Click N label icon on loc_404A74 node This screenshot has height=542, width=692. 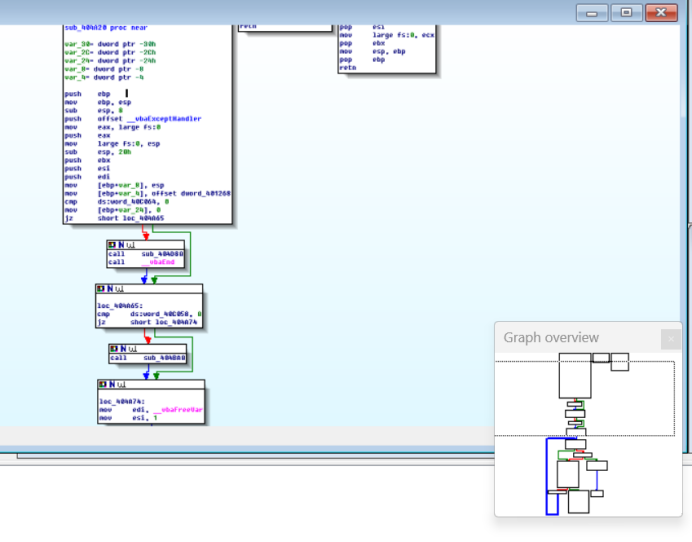[111, 385]
